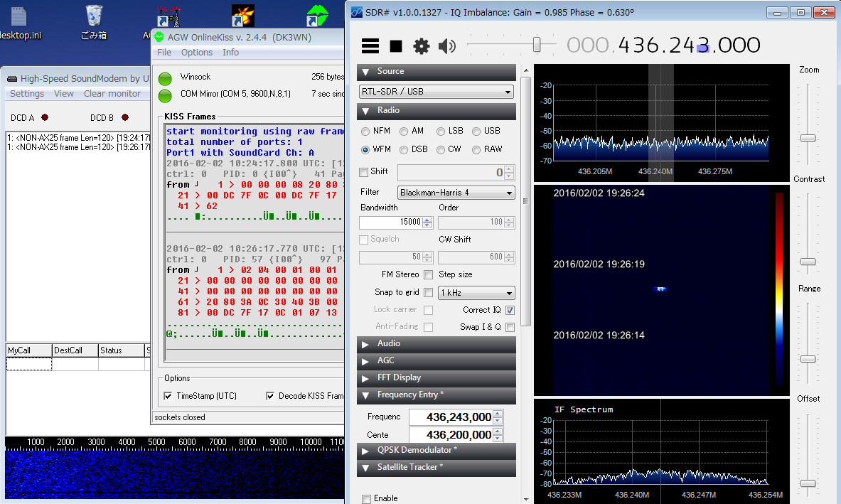Adjust the Range slider thumb
The width and height of the screenshot is (841, 504).
click(x=808, y=359)
